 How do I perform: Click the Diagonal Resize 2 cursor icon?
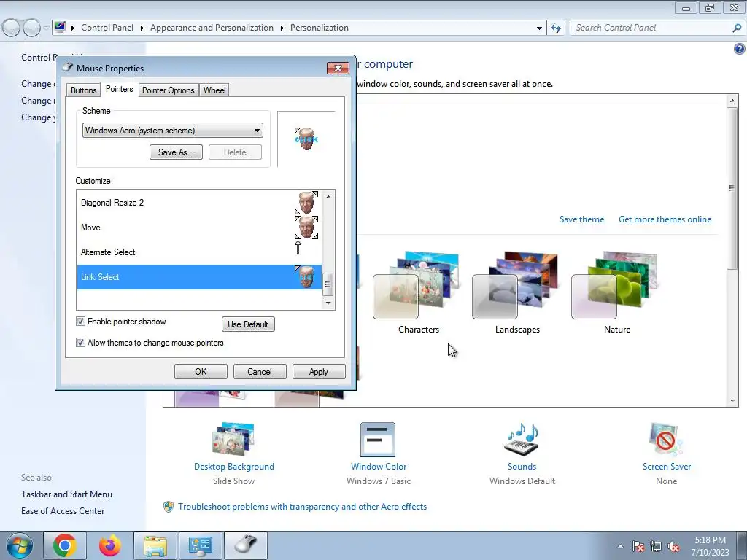click(x=306, y=203)
